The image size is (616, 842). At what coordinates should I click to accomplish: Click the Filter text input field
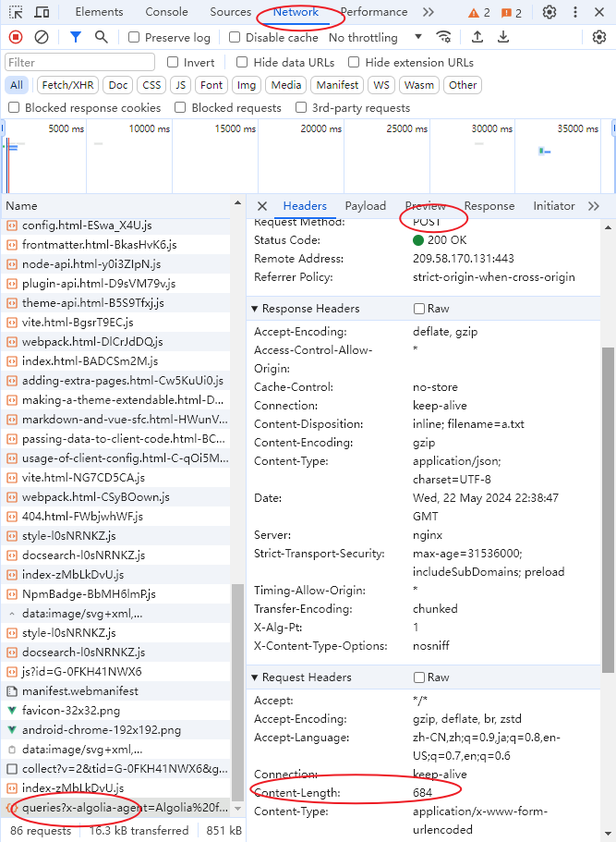click(79, 62)
